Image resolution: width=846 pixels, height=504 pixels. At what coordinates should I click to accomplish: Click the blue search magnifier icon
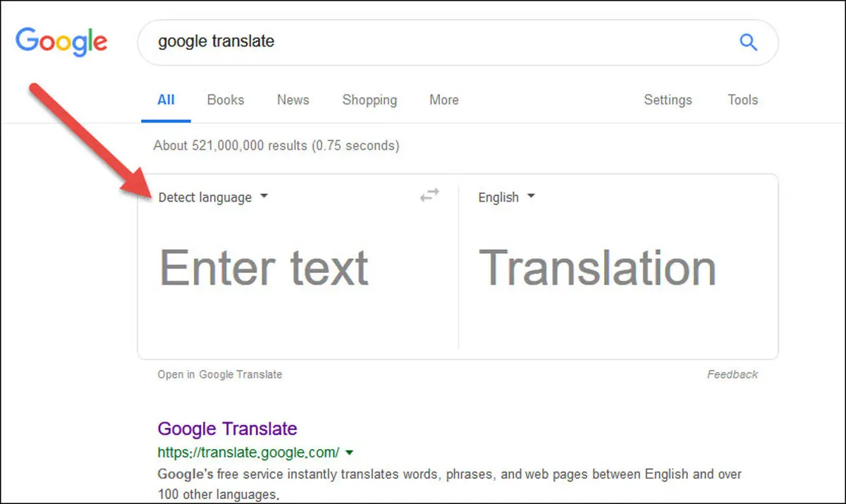[x=748, y=42]
